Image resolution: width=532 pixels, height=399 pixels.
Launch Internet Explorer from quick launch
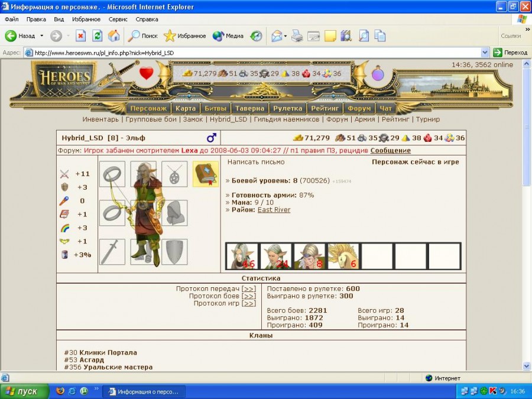[72, 391]
